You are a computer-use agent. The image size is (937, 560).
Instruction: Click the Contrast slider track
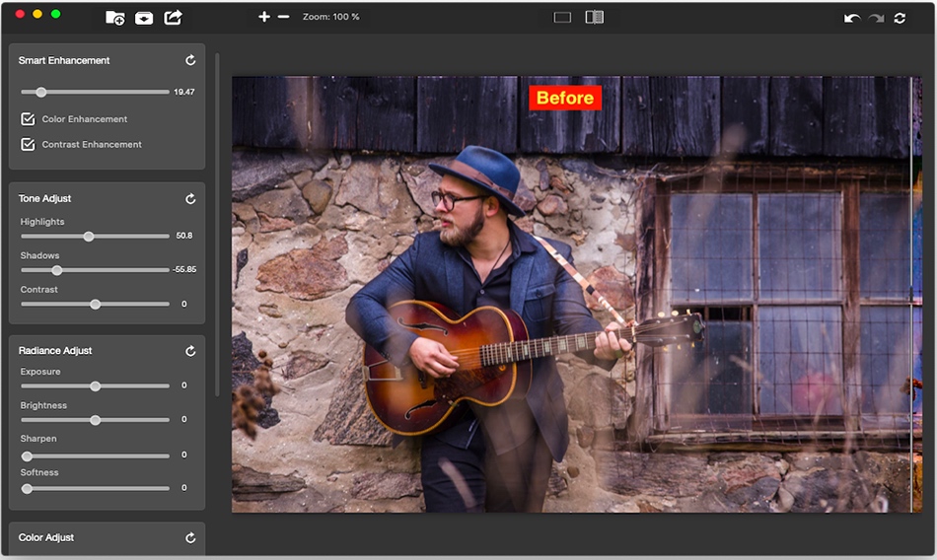pos(95,305)
